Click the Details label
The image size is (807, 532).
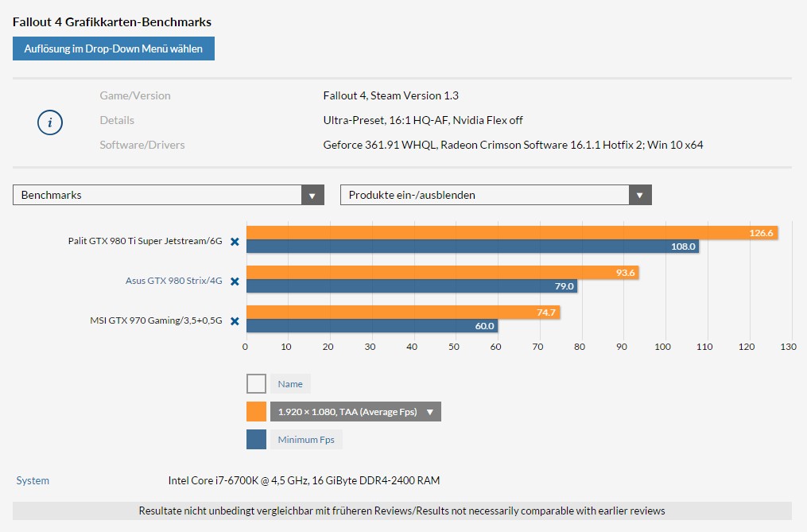click(117, 120)
